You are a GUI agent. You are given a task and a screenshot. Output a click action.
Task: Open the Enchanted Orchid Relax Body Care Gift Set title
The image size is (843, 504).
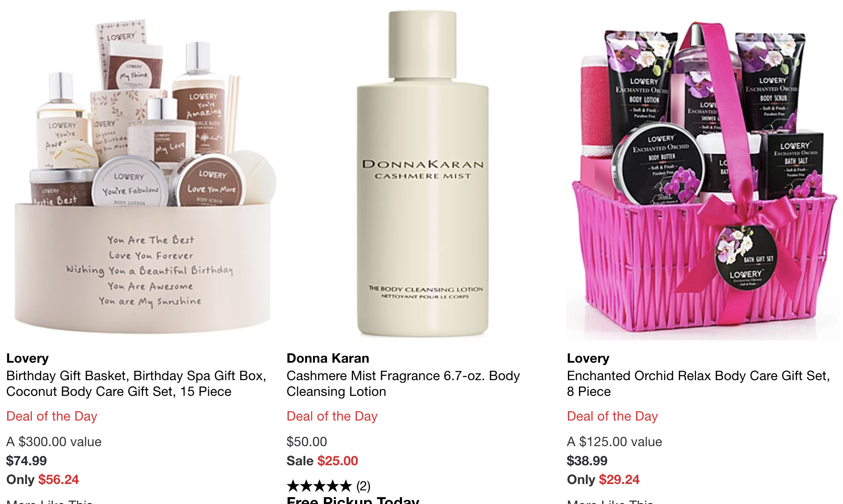699,384
